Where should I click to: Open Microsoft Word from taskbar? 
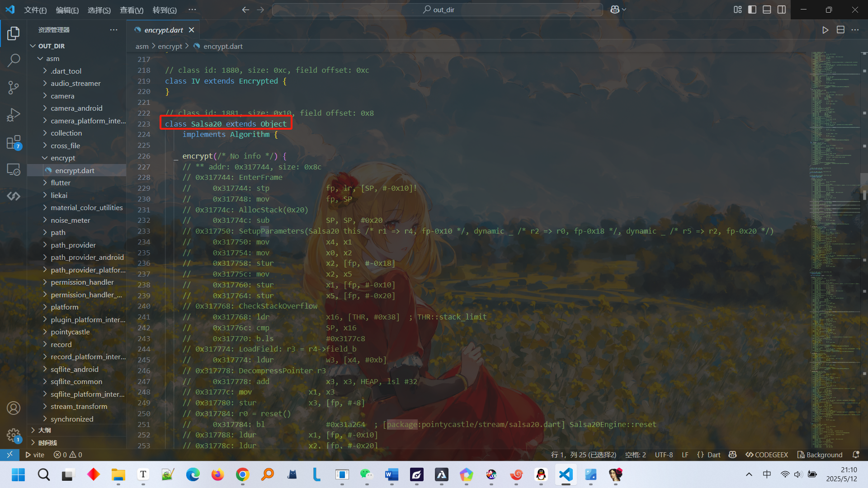(x=392, y=474)
